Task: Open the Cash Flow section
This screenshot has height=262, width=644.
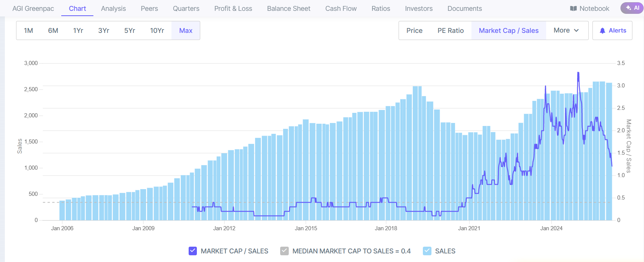Action: click(x=341, y=9)
